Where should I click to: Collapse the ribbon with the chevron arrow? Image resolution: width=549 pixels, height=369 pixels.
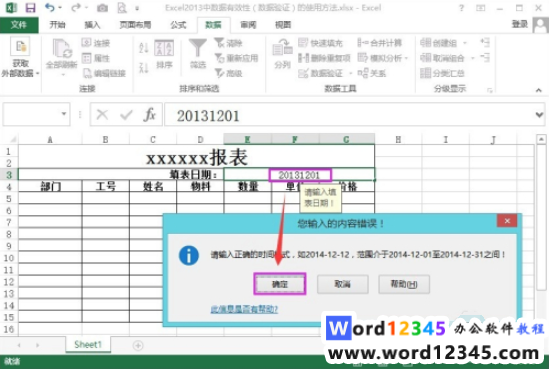pos(538,90)
